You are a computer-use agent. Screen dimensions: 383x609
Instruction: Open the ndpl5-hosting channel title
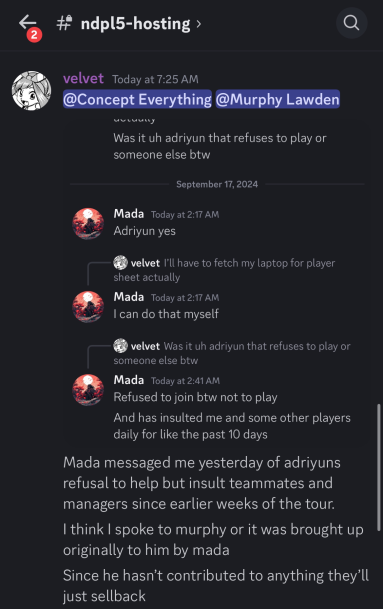click(x=135, y=24)
